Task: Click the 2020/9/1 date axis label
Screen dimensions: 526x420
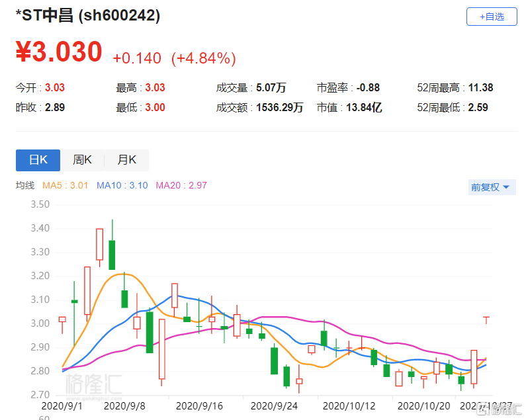Action: coord(62,406)
